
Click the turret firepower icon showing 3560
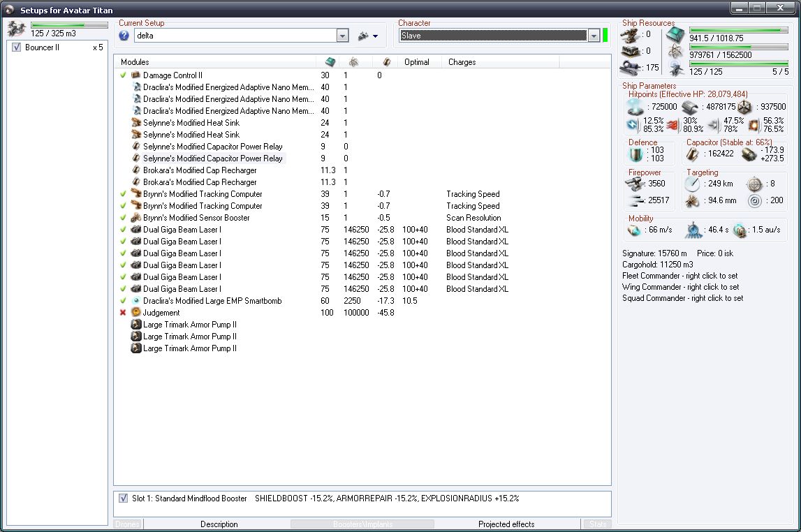[x=635, y=184]
